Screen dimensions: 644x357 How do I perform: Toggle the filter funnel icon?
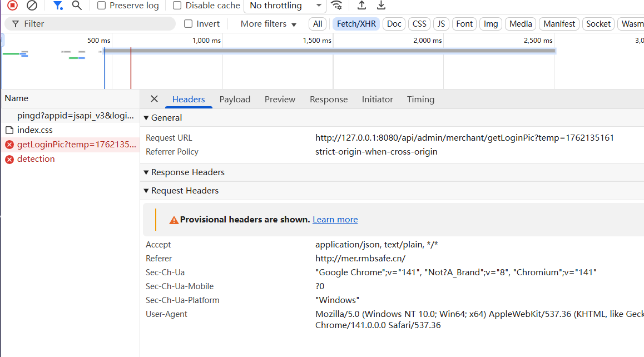click(x=57, y=6)
